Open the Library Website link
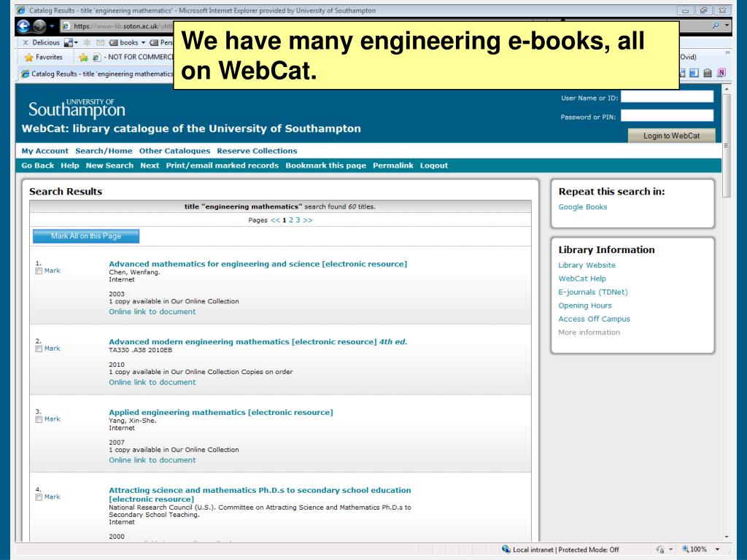The image size is (747, 560). pos(587,265)
